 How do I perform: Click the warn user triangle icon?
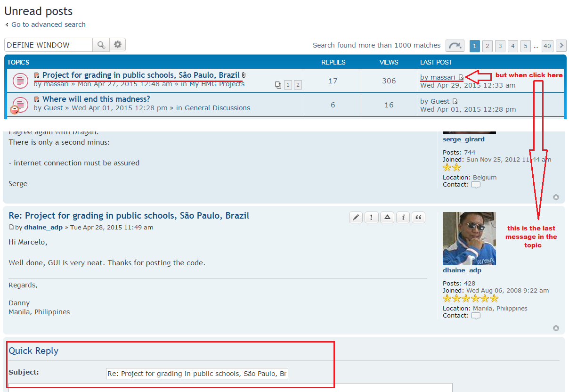[387, 217]
